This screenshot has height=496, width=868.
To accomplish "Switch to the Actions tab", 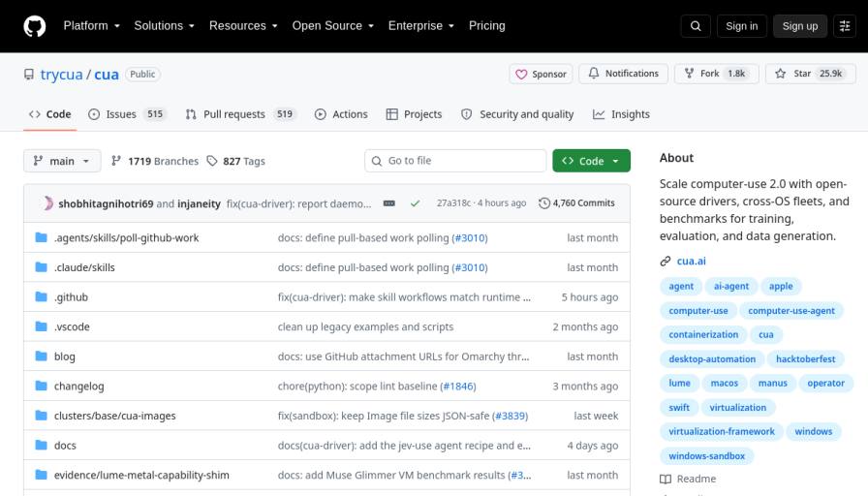I will (341, 114).
